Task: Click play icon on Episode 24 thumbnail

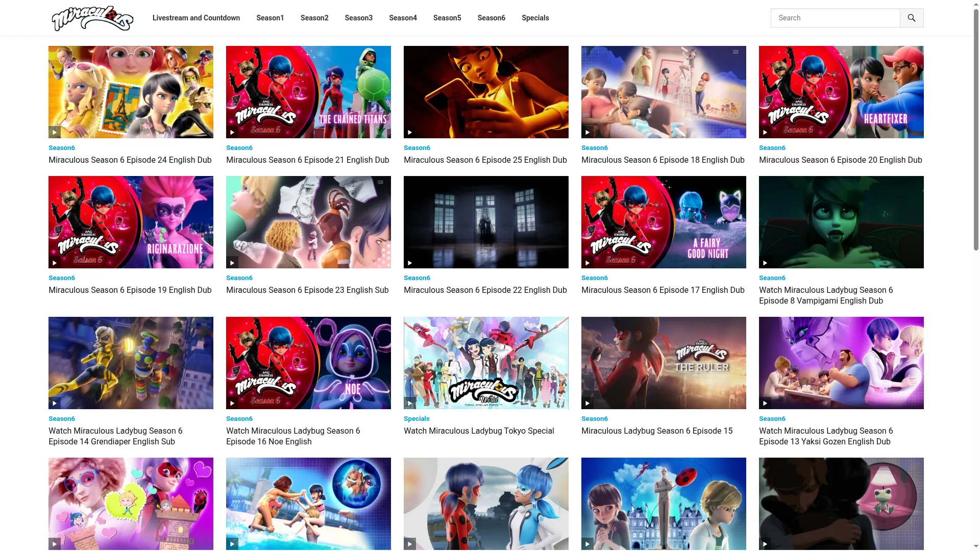Action: (55, 132)
